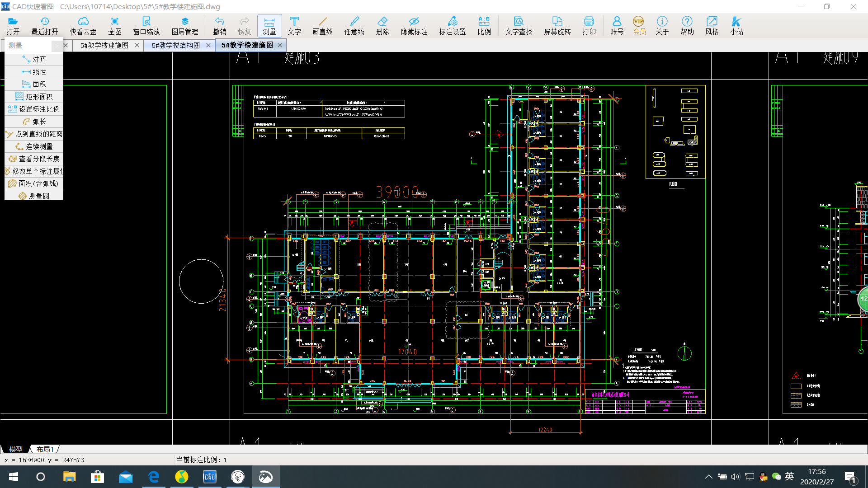Open the 最近打开 recent files list
This screenshot has height=488, width=868.
[x=44, y=26]
